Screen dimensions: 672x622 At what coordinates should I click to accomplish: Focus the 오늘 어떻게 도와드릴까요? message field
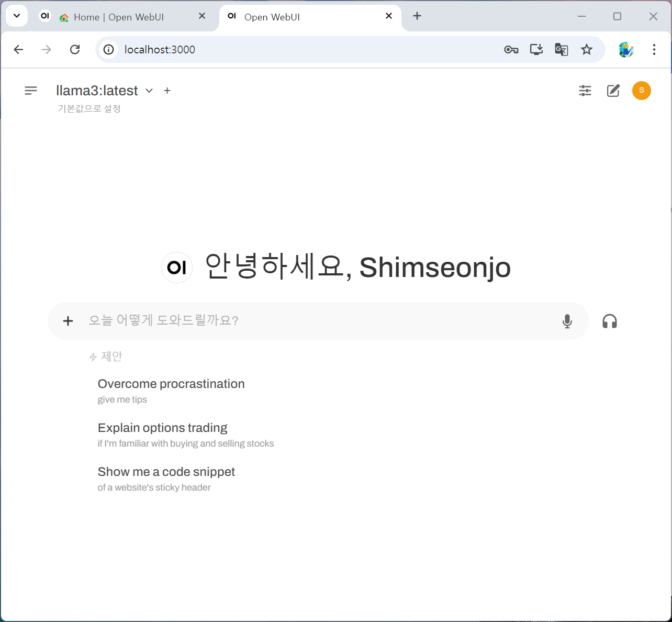coord(319,320)
